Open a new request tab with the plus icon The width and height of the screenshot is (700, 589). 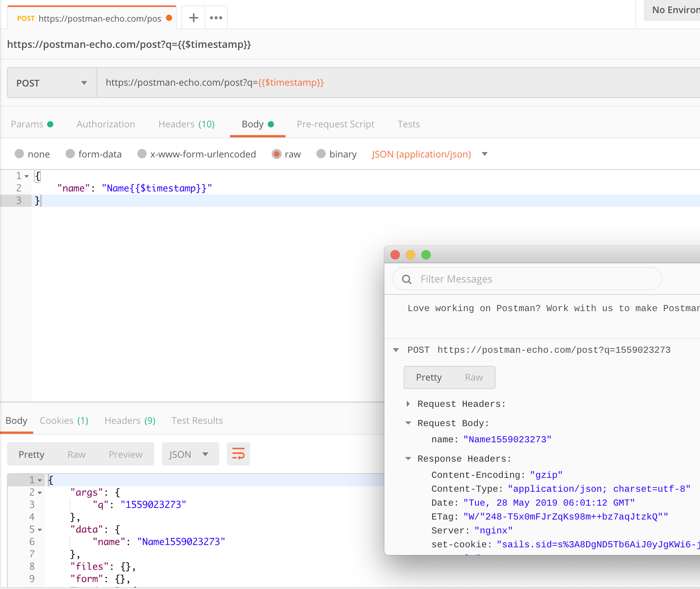point(193,17)
